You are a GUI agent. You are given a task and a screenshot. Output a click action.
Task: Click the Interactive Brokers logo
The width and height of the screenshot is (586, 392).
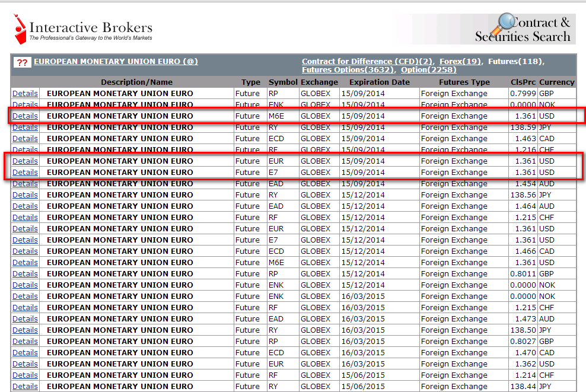point(83,29)
